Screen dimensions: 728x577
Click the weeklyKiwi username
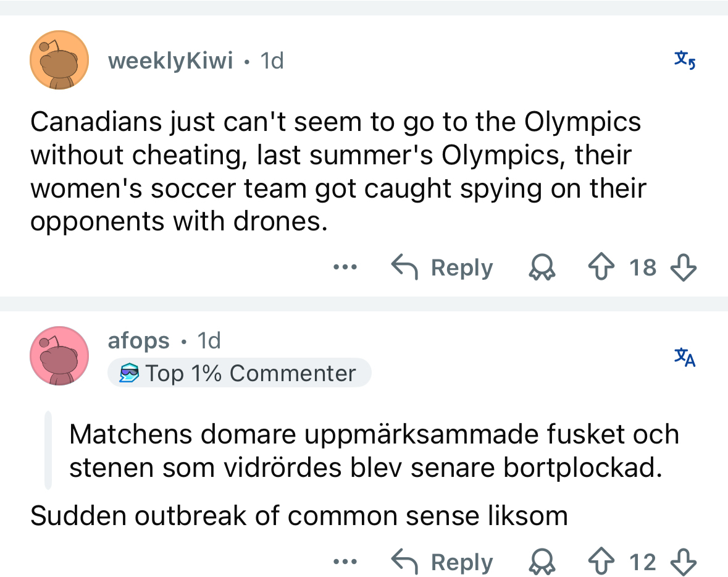(170, 61)
